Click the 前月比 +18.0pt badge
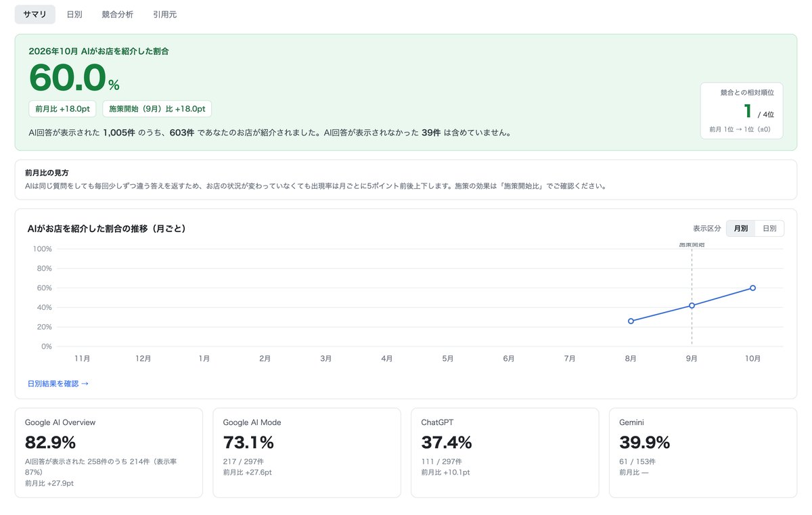 [x=63, y=109]
